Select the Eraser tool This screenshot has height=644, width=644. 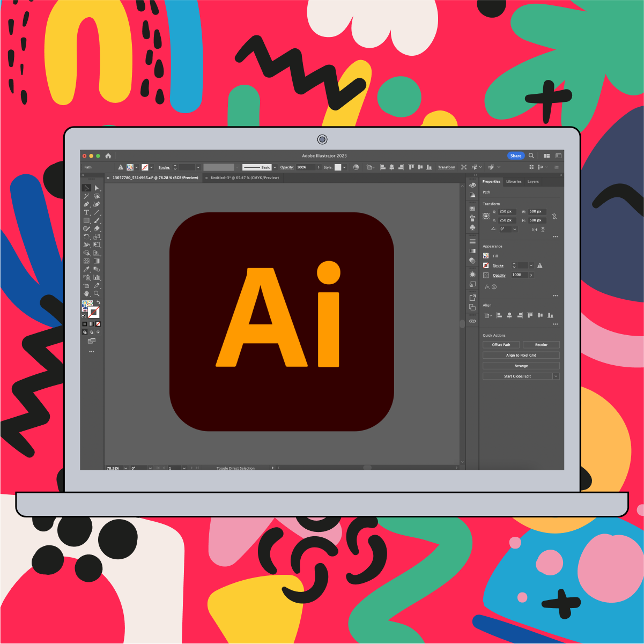[x=97, y=228]
